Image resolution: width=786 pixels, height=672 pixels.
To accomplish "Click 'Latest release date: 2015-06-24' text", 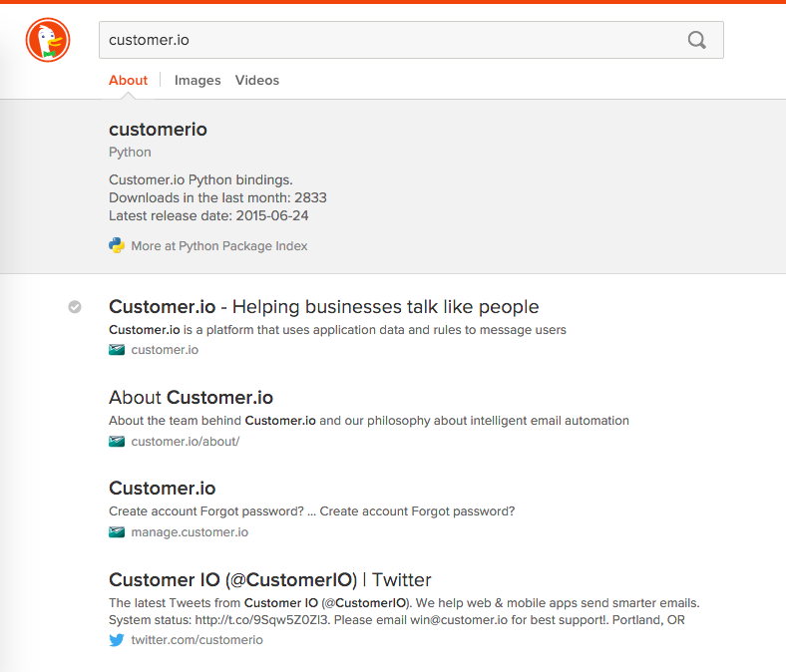I will [208, 216].
